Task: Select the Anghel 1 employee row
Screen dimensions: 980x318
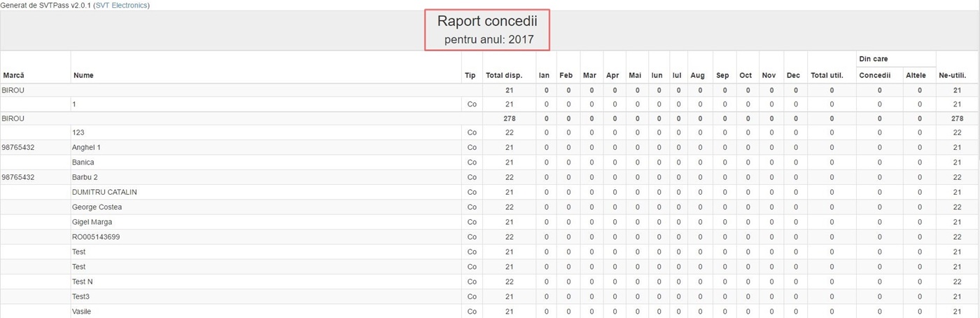Action: click(490, 147)
